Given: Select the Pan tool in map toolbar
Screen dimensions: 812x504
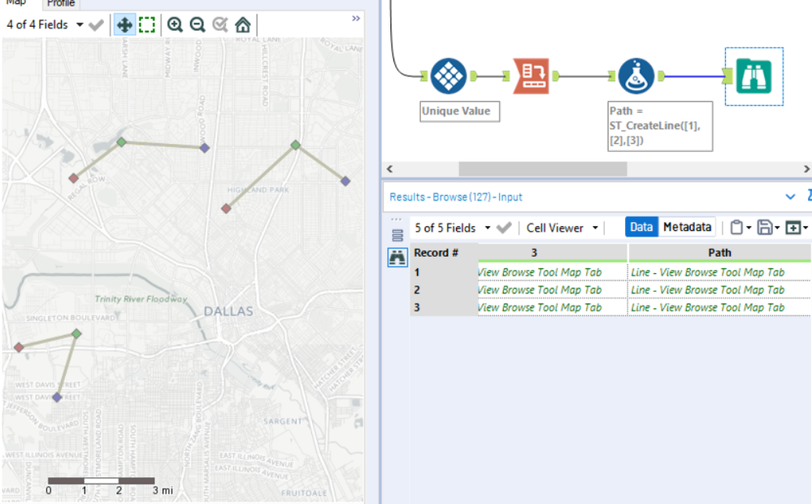Looking at the screenshot, I should pyautogui.click(x=124, y=24).
